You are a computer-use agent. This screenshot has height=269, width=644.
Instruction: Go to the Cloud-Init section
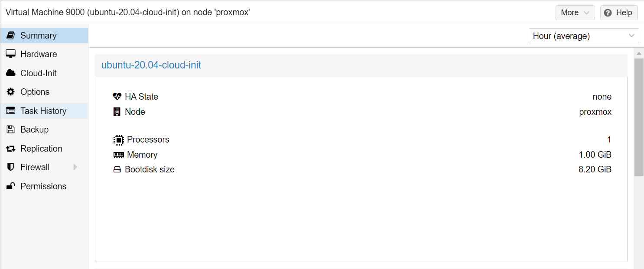[x=39, y=73]
